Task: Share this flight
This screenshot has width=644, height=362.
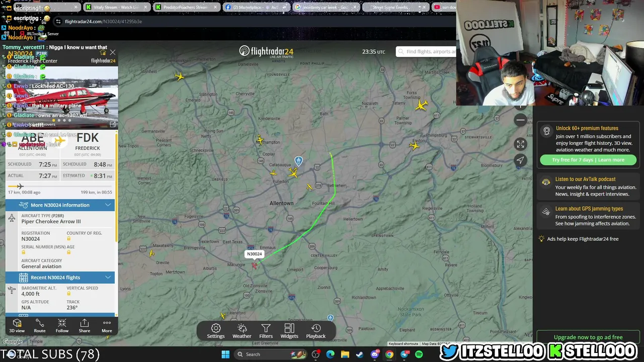Action: [x=85, y=326]
